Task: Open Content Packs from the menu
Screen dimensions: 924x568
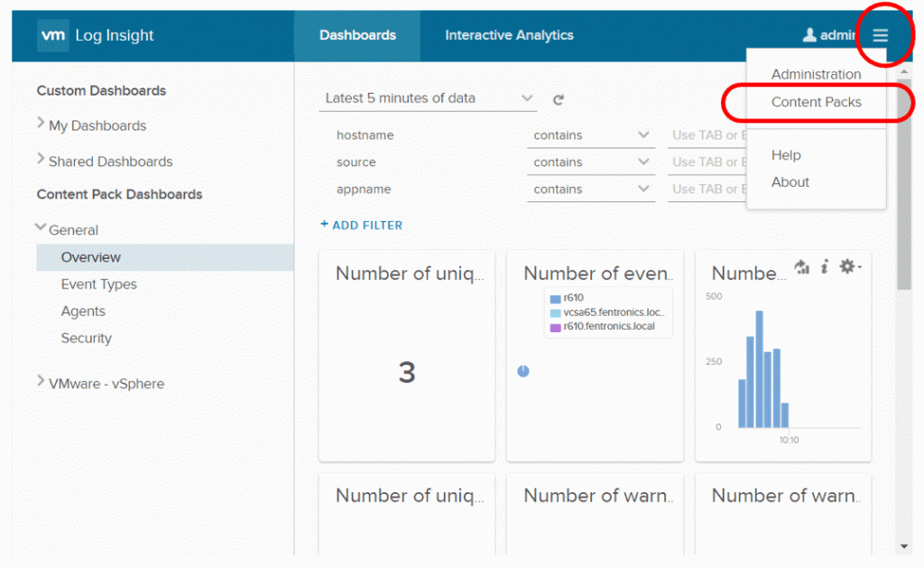Action: (x=816, y=102)
